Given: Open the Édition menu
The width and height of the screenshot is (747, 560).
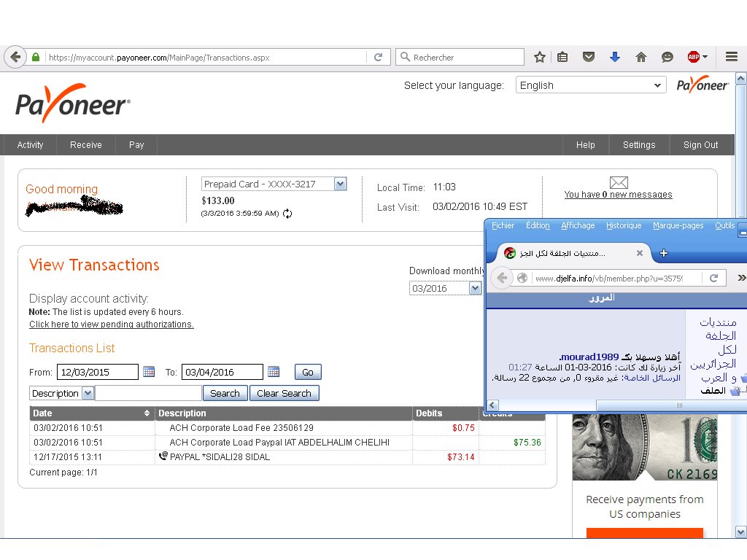Looking at the screenshot, I should pos(538,225).
